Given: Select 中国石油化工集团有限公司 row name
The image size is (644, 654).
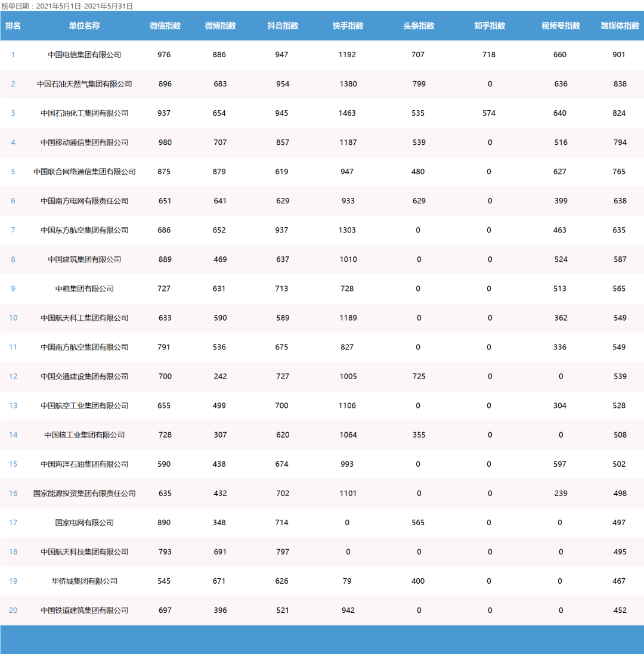Looking at the screenshot, I should coord(84,113).
